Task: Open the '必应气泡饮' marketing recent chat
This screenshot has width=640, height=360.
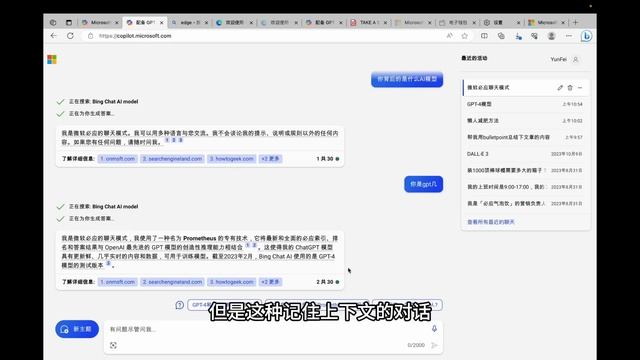Action: pos(525,203)
